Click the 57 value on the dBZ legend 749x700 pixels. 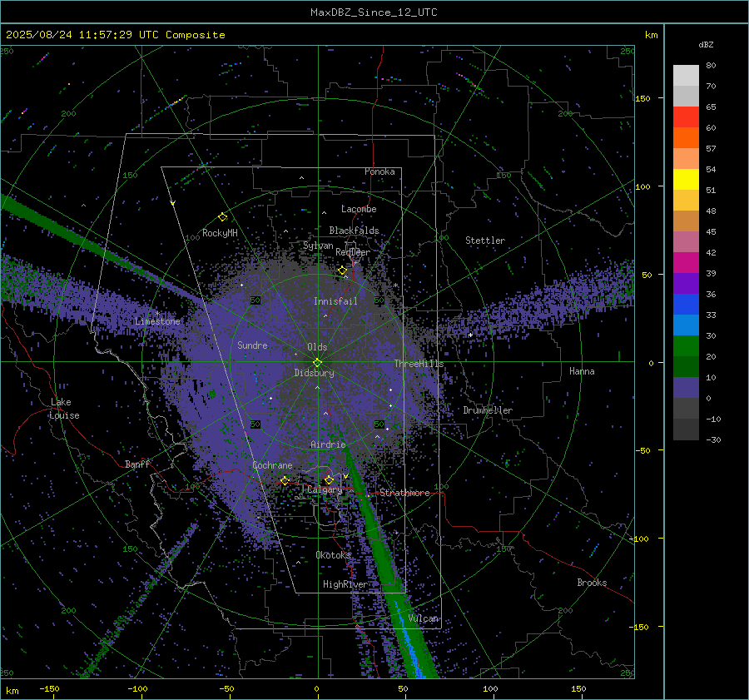point(711,149)
